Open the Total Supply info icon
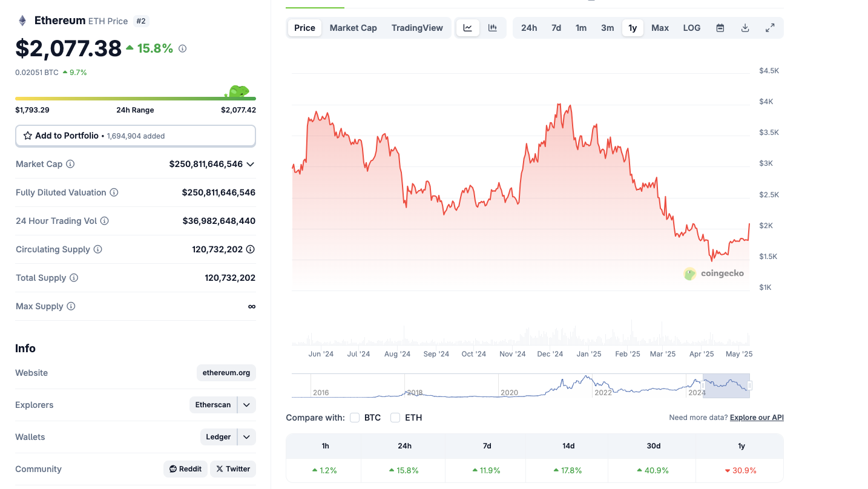 (x=74, y=278)
